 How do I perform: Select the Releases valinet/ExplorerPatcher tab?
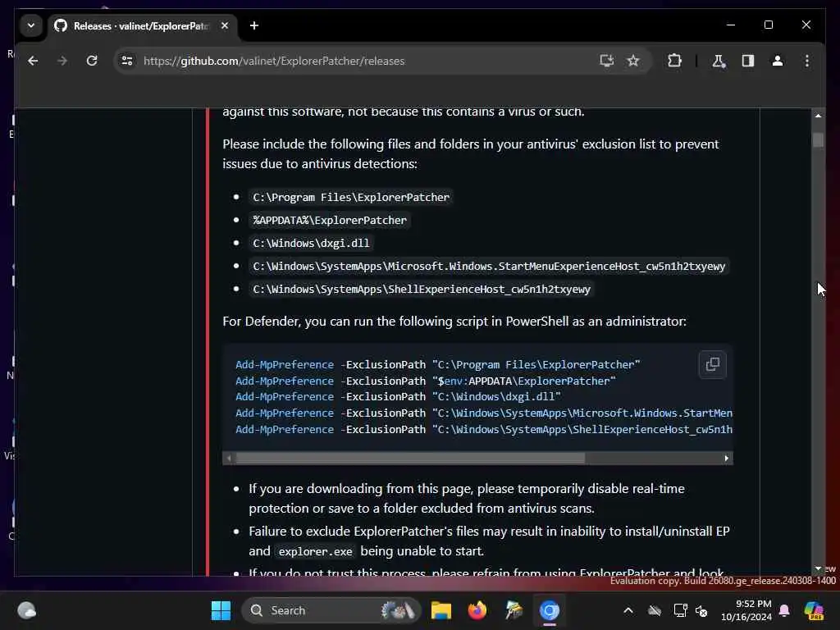[141, 25]
